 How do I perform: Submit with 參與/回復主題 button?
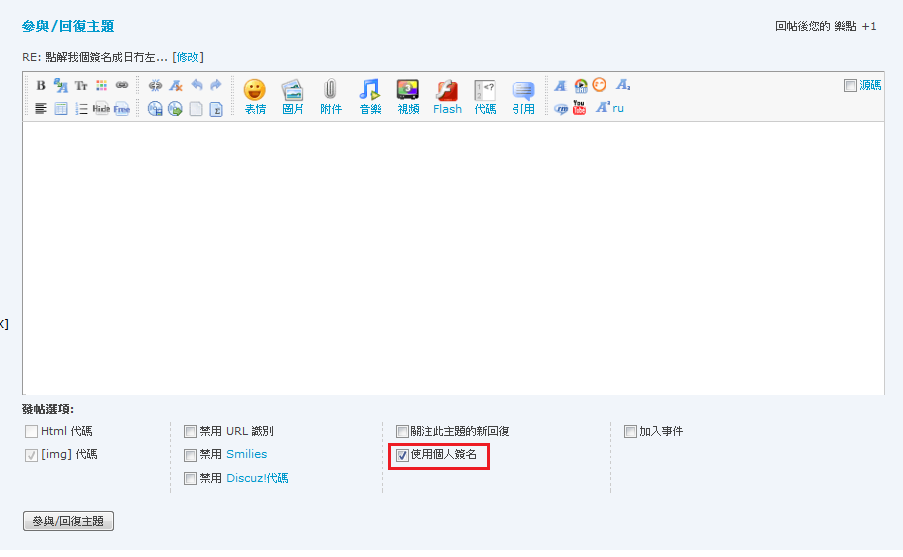tap(68, 521)
